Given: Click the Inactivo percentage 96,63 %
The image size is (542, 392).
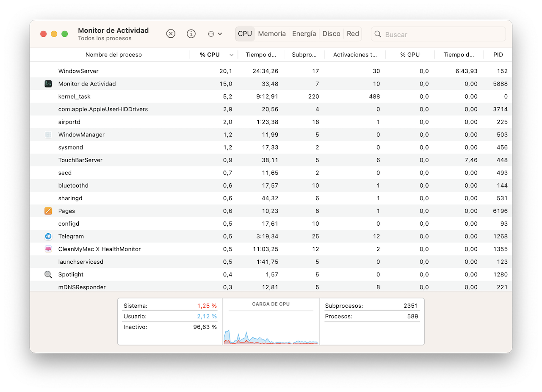Looking at the screenshot, I should point(205,327).
